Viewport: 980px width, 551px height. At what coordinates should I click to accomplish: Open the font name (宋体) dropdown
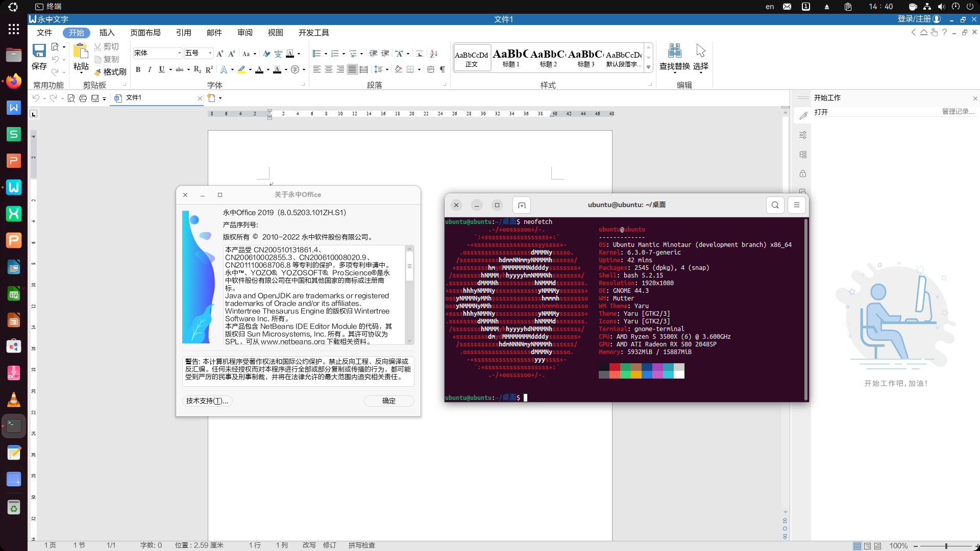[x=180, y=53]
